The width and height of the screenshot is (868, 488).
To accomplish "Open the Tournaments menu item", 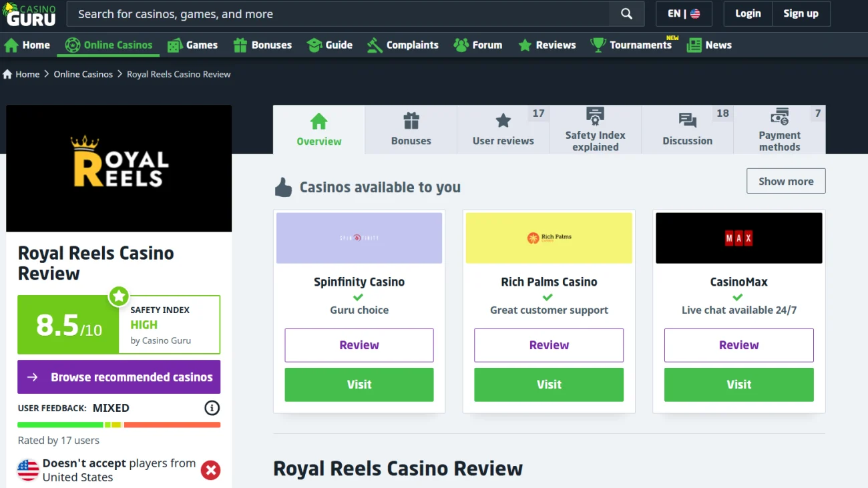I will point(632,45).
